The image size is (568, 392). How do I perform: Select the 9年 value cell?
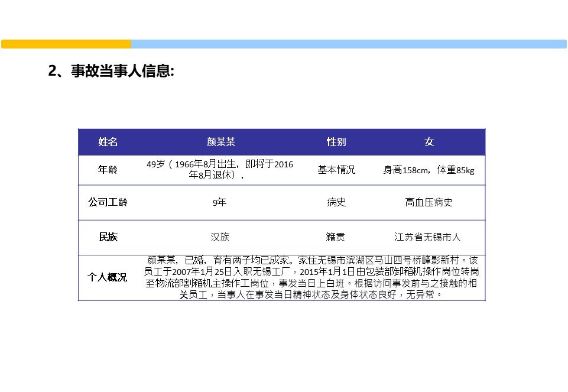[x=219, y=202]
